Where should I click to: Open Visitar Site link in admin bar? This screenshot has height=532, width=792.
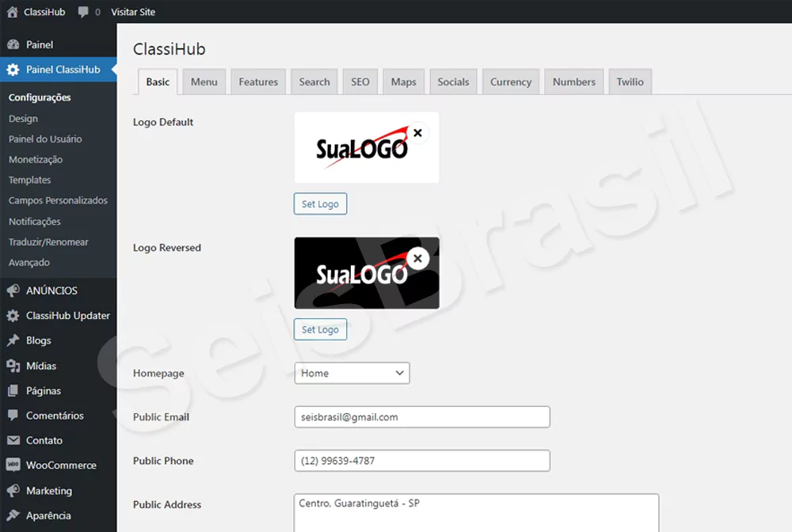(x=133, y=12)
